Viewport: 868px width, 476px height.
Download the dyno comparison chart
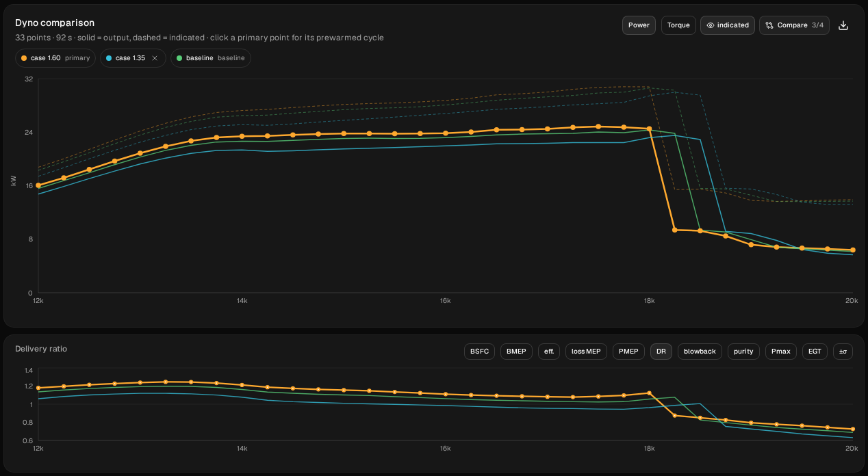[843, 25]
